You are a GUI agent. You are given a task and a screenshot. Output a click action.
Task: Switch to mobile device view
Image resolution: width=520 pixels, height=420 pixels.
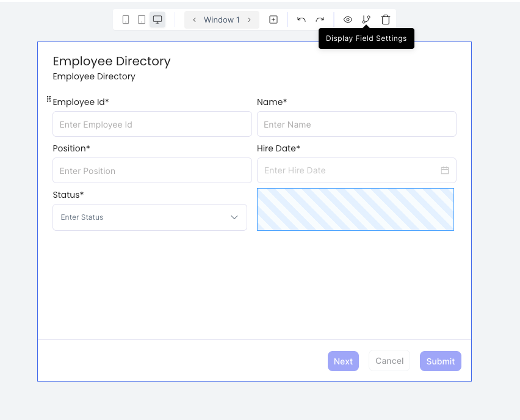(126, 20)
